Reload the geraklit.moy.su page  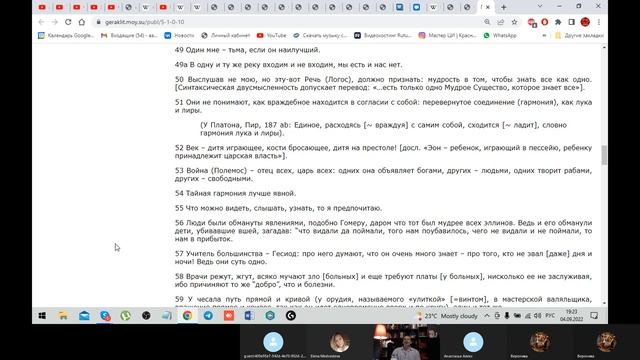[68, 22]
